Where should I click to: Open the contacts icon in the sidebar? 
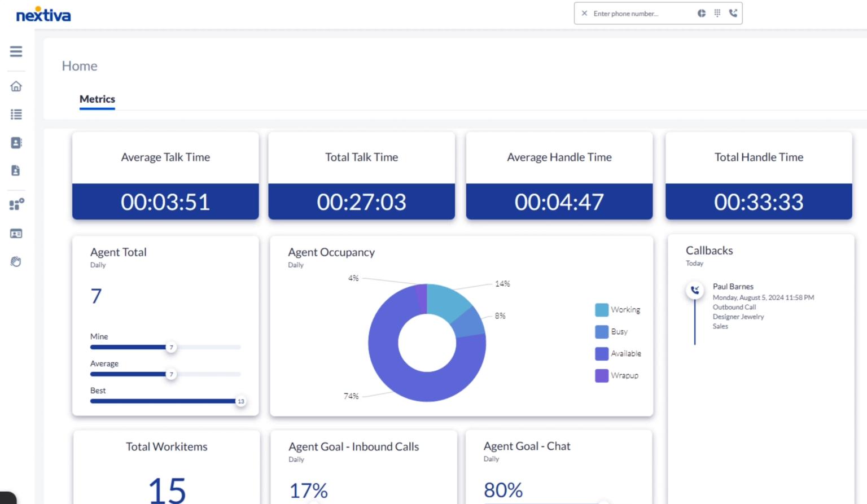[15, 142]
